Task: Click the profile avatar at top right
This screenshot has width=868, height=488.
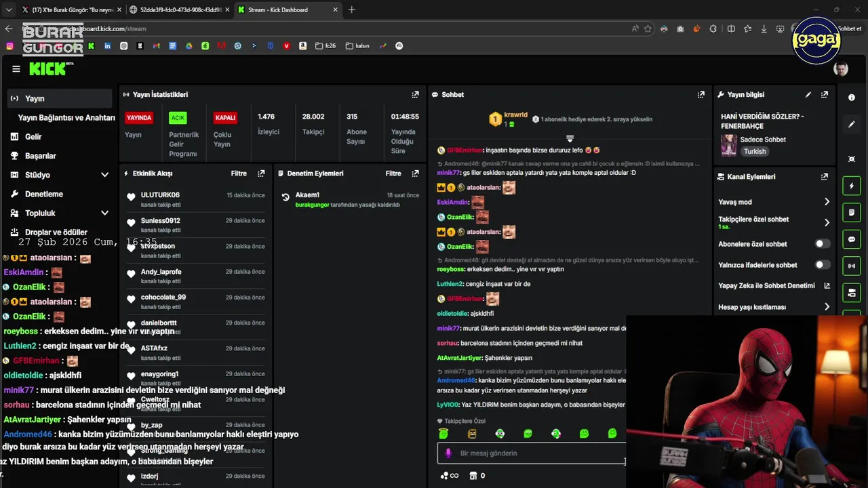Action: point(841,68)
